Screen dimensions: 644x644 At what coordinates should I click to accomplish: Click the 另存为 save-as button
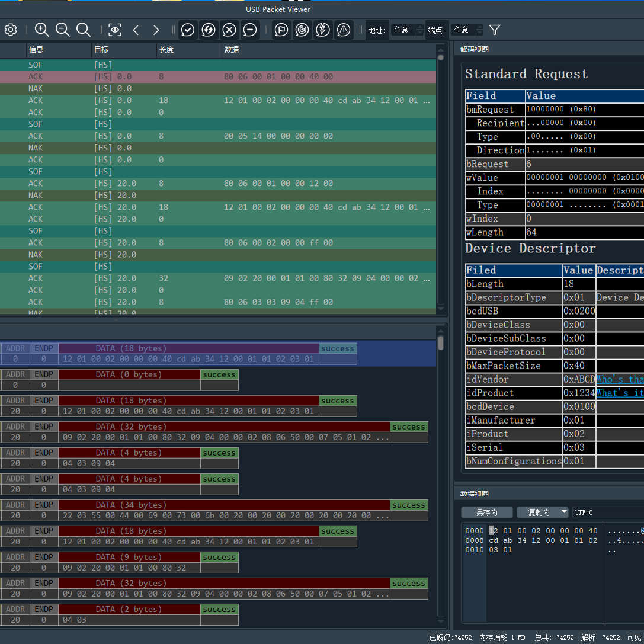pyautogui.click(x=486, y=512)
